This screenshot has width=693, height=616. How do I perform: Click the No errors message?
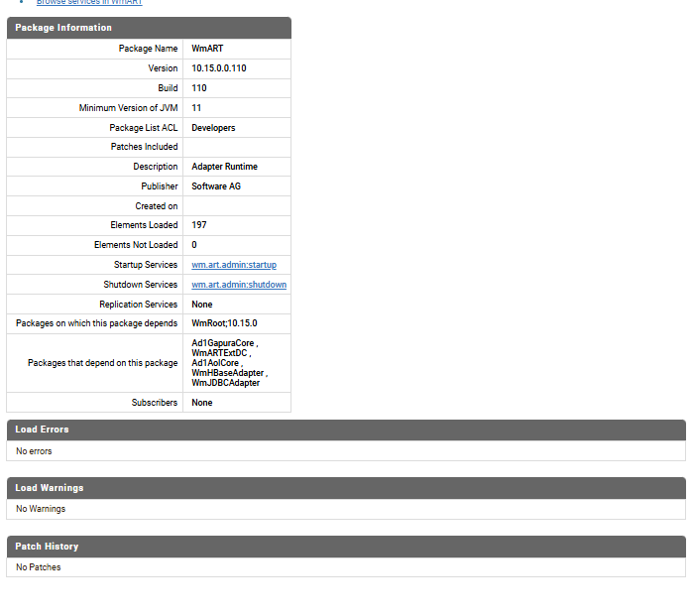(x=34, y=451)
